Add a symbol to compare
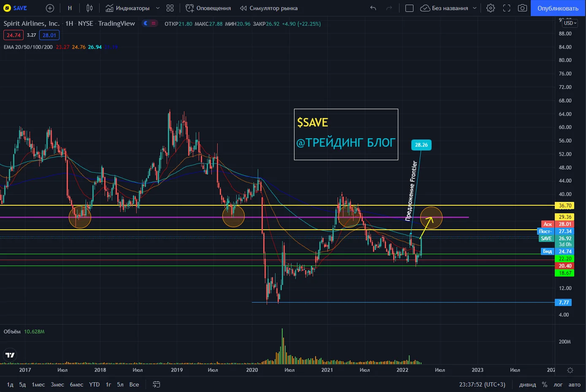Image resolution: width=586 pixels, height=392 pixels. tap(50, 8)
